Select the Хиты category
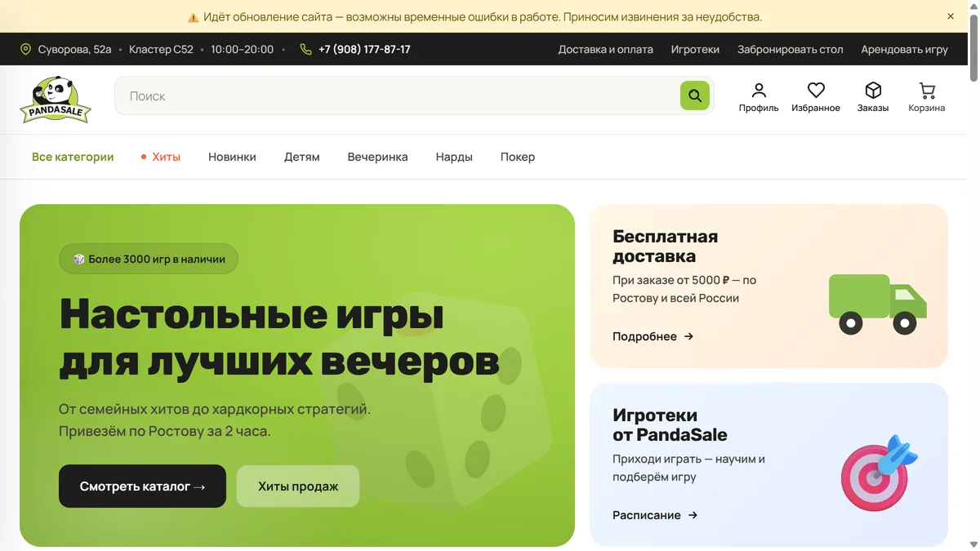The height and width of the screenshot is (551, 980). pos(161,157)
